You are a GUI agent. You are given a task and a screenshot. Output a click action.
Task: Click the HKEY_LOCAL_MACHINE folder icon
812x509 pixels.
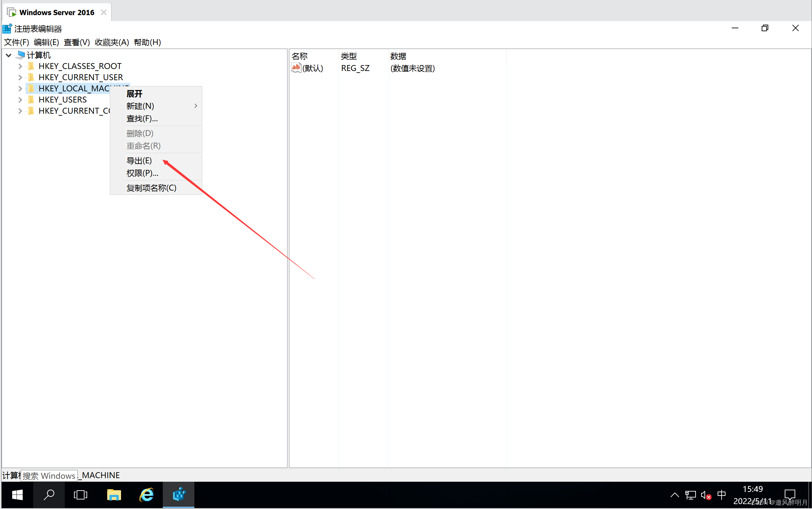[x=31, y=88]
